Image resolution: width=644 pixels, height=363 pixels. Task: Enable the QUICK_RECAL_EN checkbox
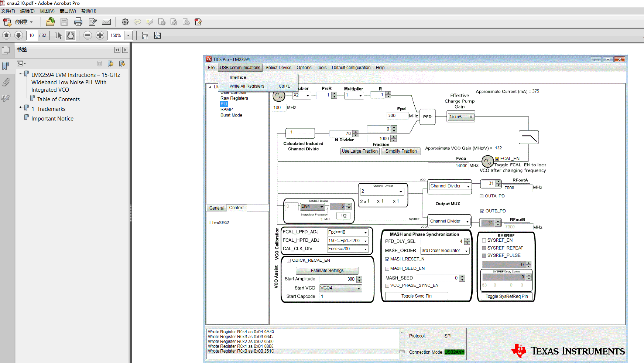[289, 261]
